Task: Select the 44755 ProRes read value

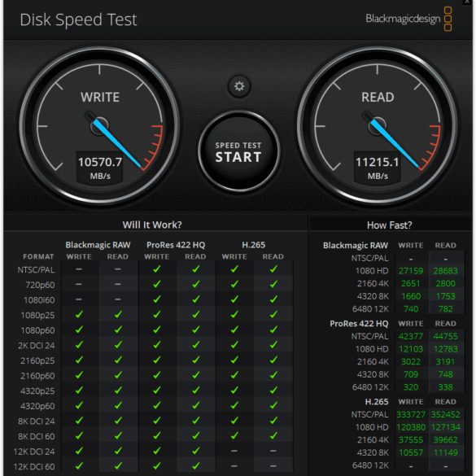Action: [445, 336]
